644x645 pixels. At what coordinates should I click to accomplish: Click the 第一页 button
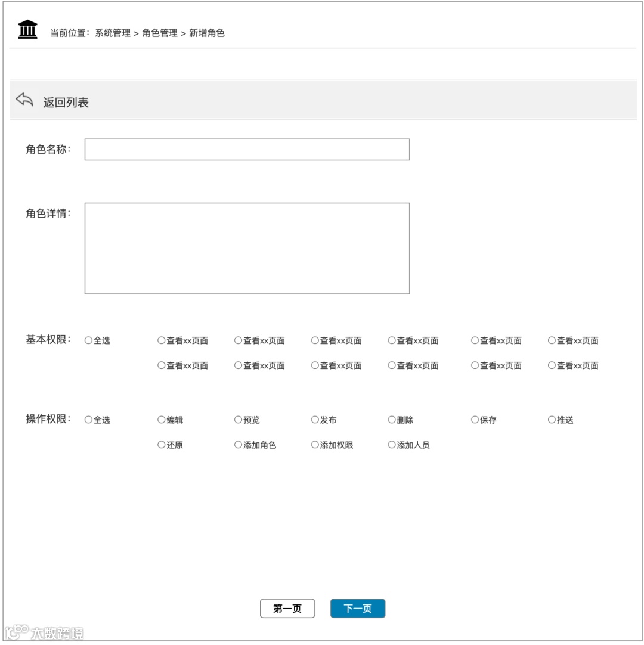(x=287, y=608)
